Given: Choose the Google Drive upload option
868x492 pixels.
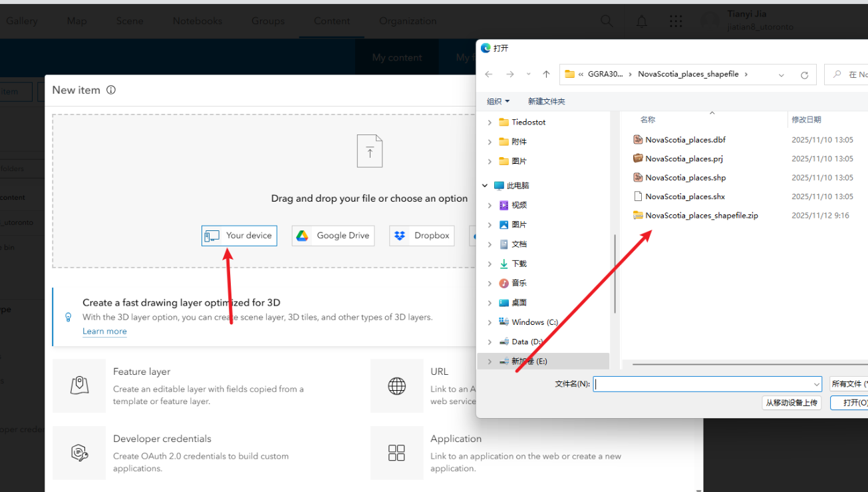Looking at the screenshot, I should point(333,236).
